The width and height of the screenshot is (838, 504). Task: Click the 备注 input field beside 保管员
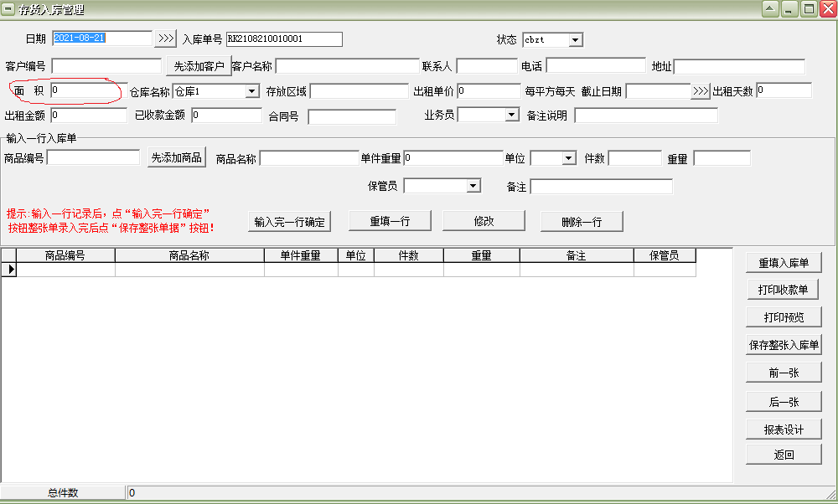601,187
